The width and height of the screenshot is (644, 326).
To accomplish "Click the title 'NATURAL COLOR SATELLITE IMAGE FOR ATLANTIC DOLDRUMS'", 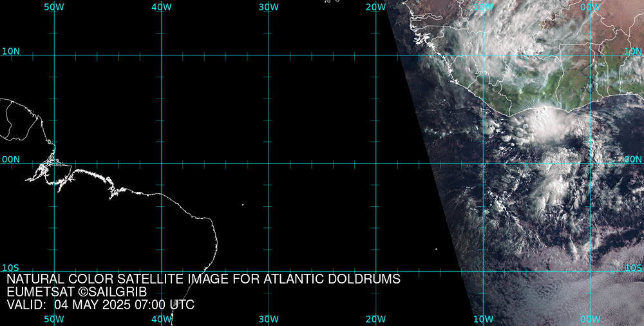I will click(x=204, y=279).
